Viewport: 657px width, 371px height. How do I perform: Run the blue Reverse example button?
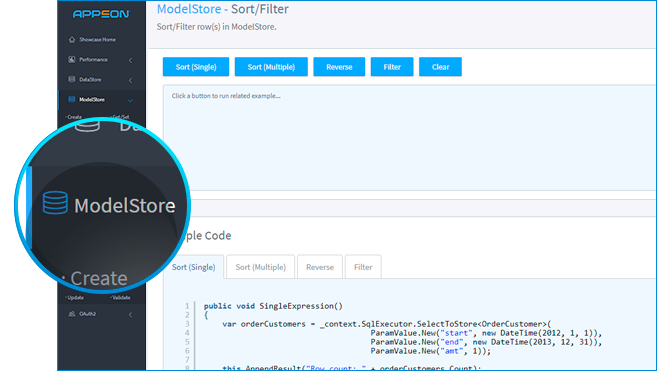pos(339,67)
